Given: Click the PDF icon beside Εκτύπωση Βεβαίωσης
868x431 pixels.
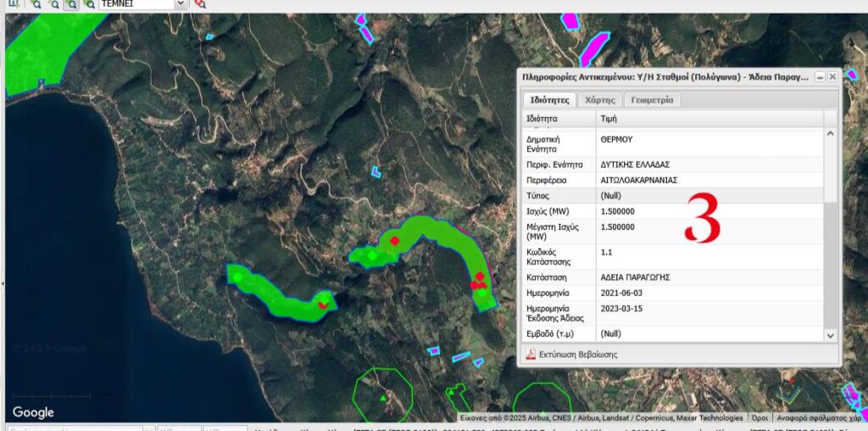Looking at the screenshot, I should point(531,355).
